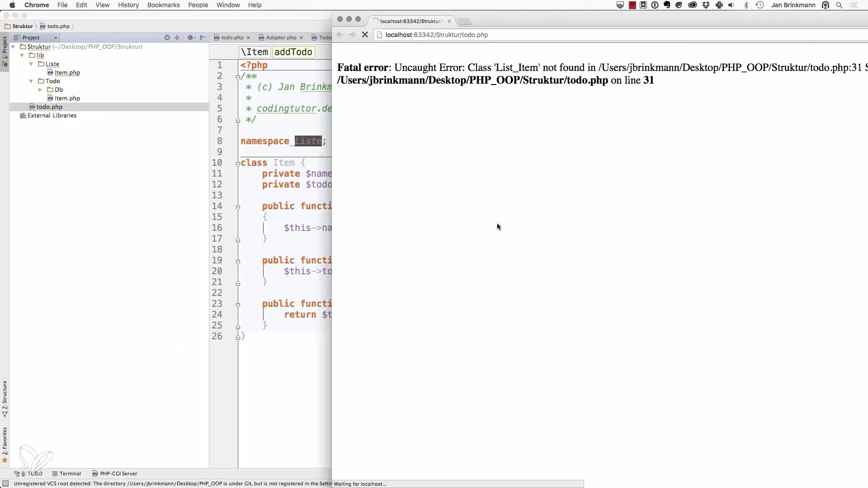This screenshot has width=868, height=488.
Task: Open the 6: TODO tool window
Action: click(x=28, y=474)
